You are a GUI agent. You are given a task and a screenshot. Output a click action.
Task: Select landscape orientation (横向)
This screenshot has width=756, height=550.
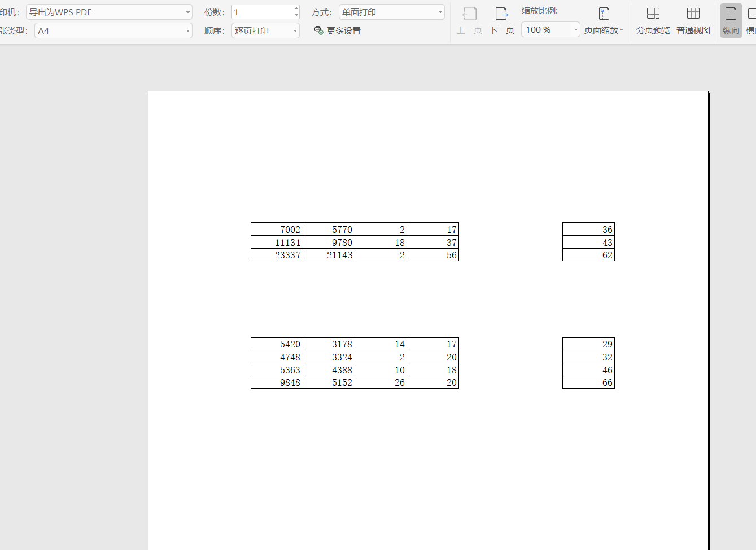[751, 20]
